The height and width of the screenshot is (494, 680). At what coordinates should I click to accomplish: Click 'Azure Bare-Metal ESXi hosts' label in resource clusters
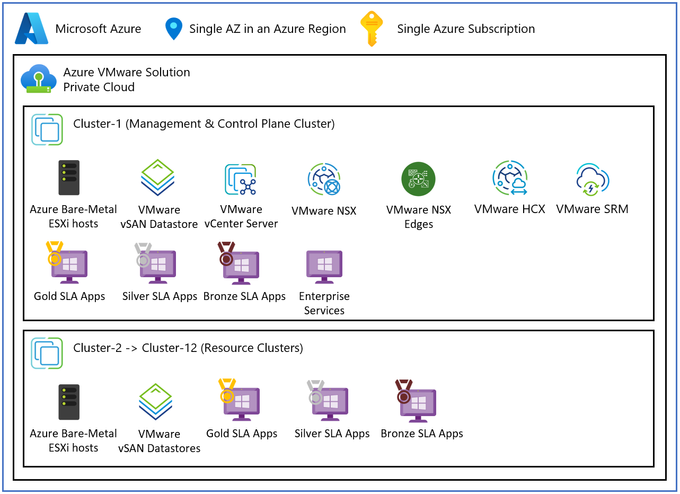[73, 440]
